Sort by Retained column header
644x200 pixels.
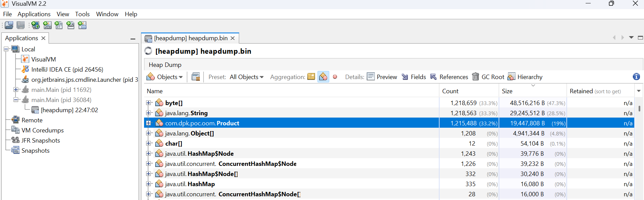pos(601,91)
